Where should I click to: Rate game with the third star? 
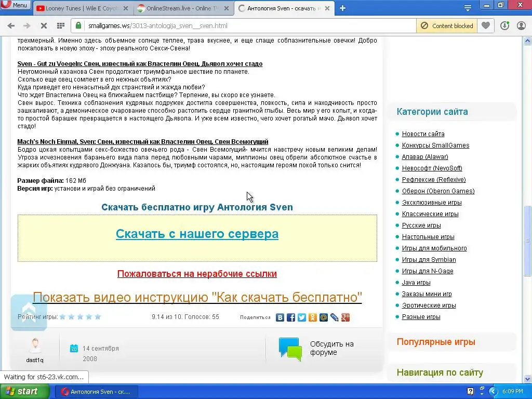(80, 316)
